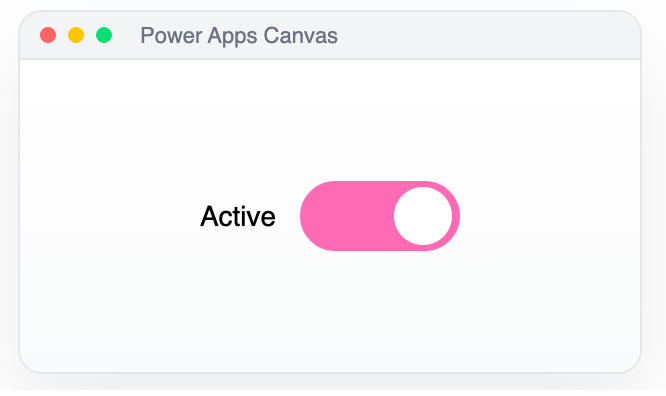The width and height of the screenshot is (666, 396).
Task: Click the word Active beside the switch
Action: (238, 216)
